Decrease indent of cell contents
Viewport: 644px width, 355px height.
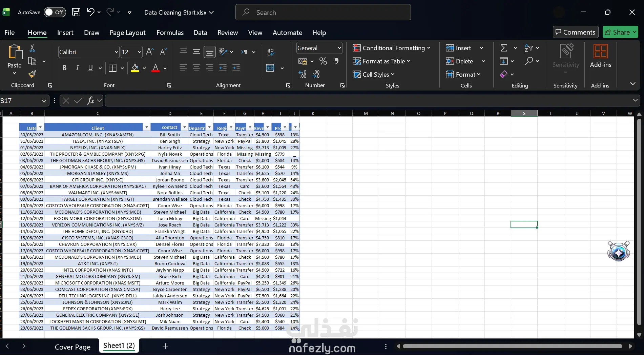(x=223, y=68)
